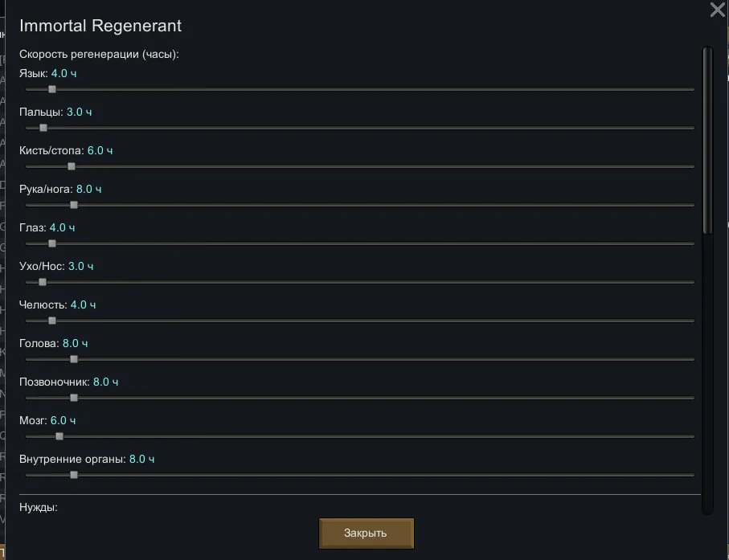The height and width of the screenshot is (560, 729).
Task: Click the Кисть/стопа slider handle
Action: [72, 166]
